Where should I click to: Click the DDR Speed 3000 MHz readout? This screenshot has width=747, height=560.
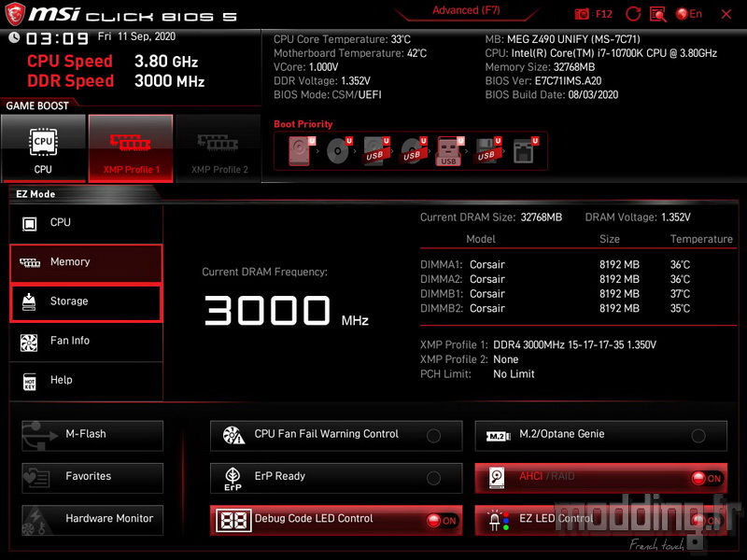[x=116, y=81]
